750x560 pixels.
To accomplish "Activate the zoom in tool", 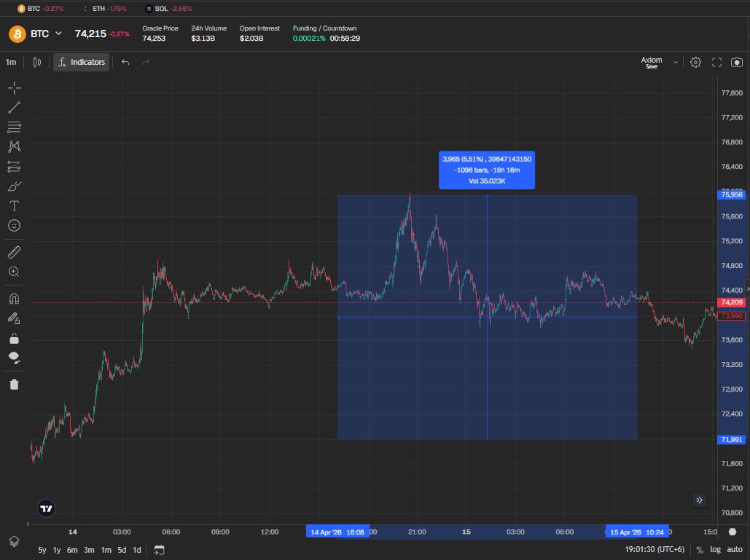I will point(15,272).
